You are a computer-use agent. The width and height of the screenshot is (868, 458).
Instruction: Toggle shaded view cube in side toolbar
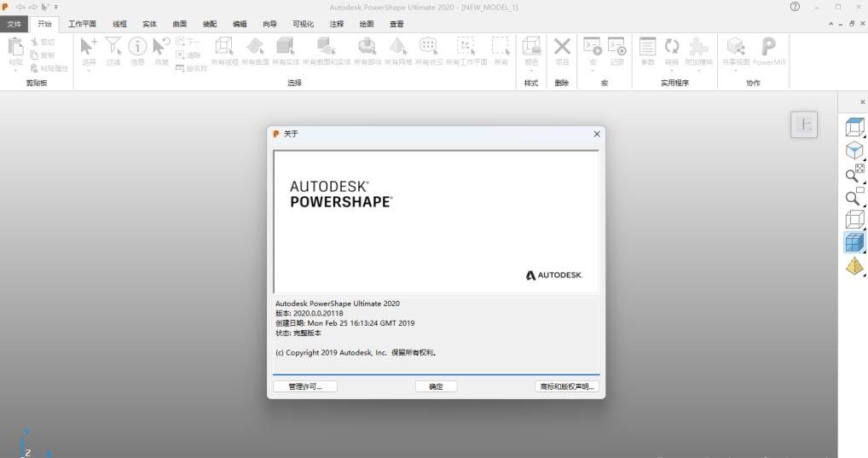(x=854, y=242)
